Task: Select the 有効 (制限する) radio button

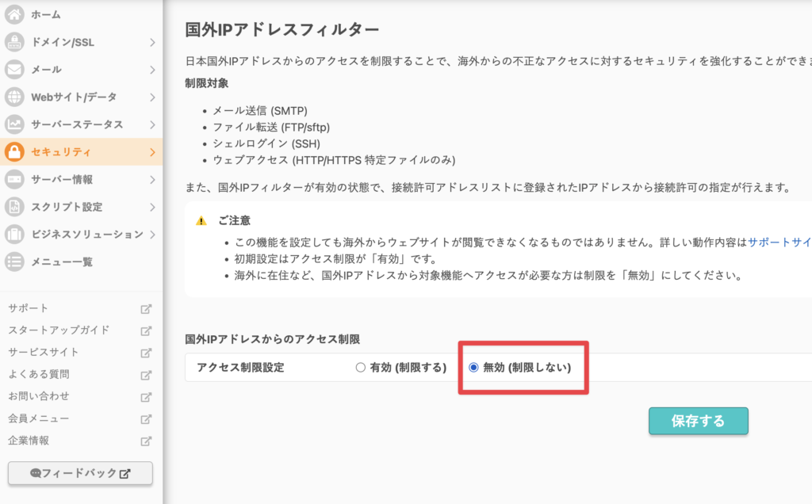Action: 361,368
